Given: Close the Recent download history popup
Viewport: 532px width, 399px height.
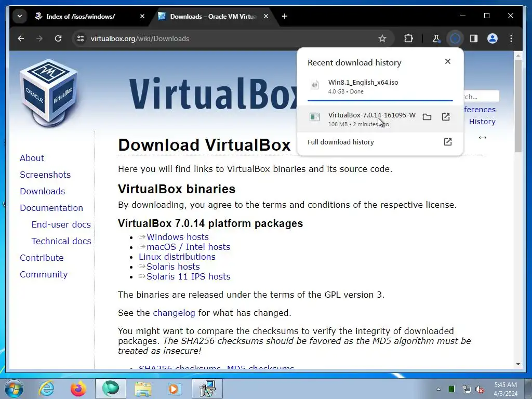Looking at the screenshot, I should coord(448,61).
